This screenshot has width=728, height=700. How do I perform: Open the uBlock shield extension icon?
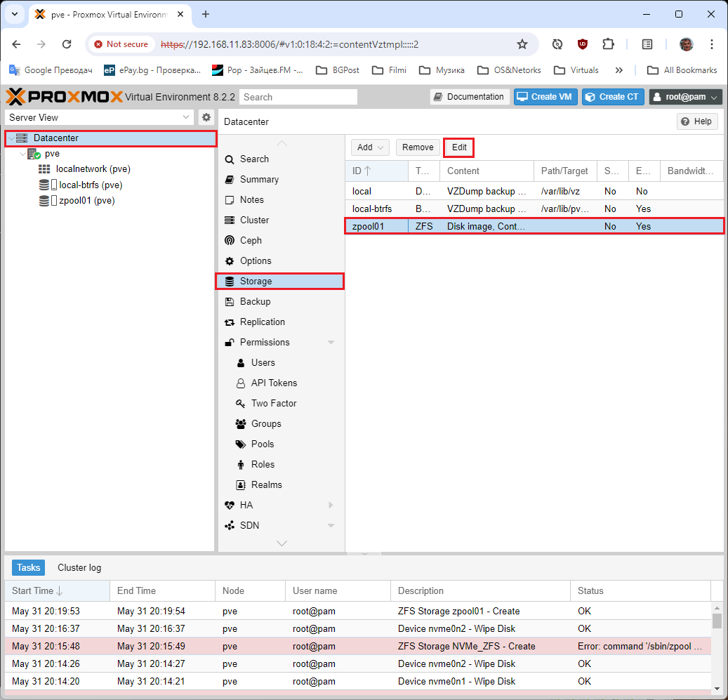tap(582, 44)
